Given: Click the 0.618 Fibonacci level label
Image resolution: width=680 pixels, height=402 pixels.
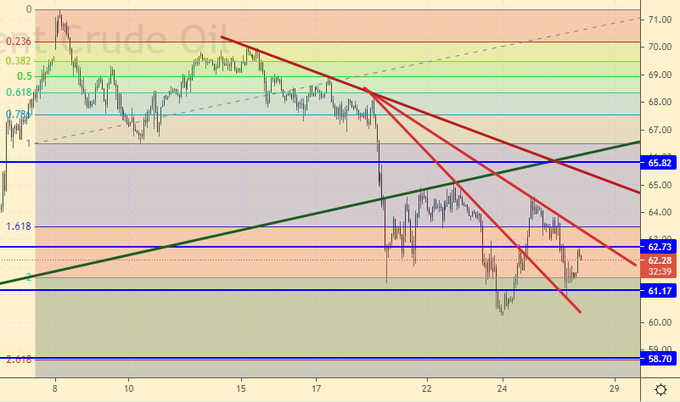Looking at the screenshot, I should point(17,92).
